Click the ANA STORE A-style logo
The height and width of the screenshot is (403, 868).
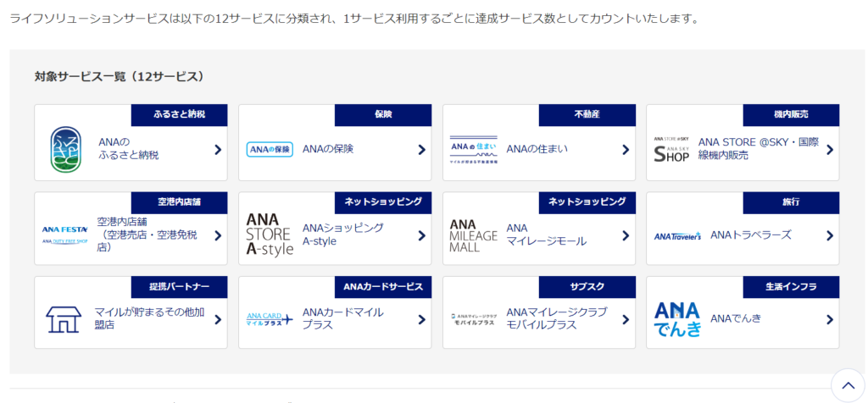(x=269, y=235)
